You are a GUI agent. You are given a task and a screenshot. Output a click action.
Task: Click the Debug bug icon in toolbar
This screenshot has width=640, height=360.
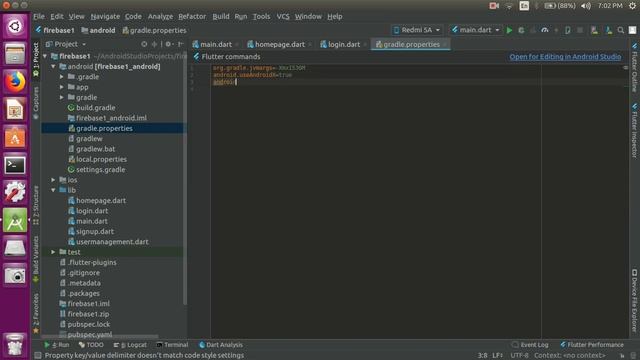click(521, 30)
